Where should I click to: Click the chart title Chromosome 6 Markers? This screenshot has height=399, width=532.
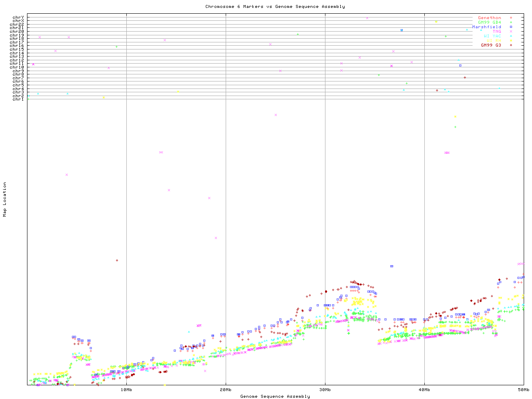(275, 7)
